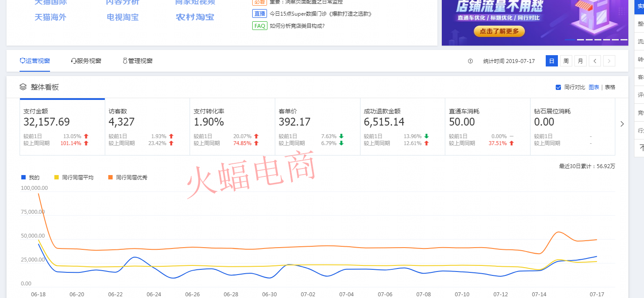Open the 今日15点Super数据门诊 live notice

point(320,14)
